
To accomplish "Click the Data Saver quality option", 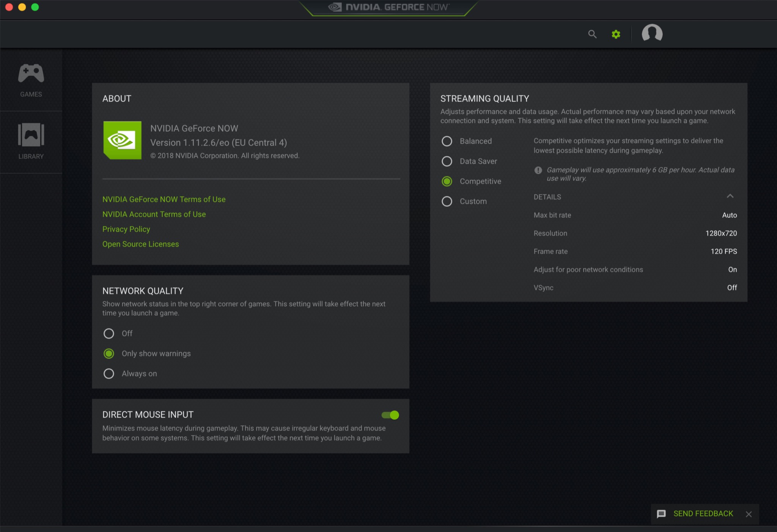I will [448, 161].
